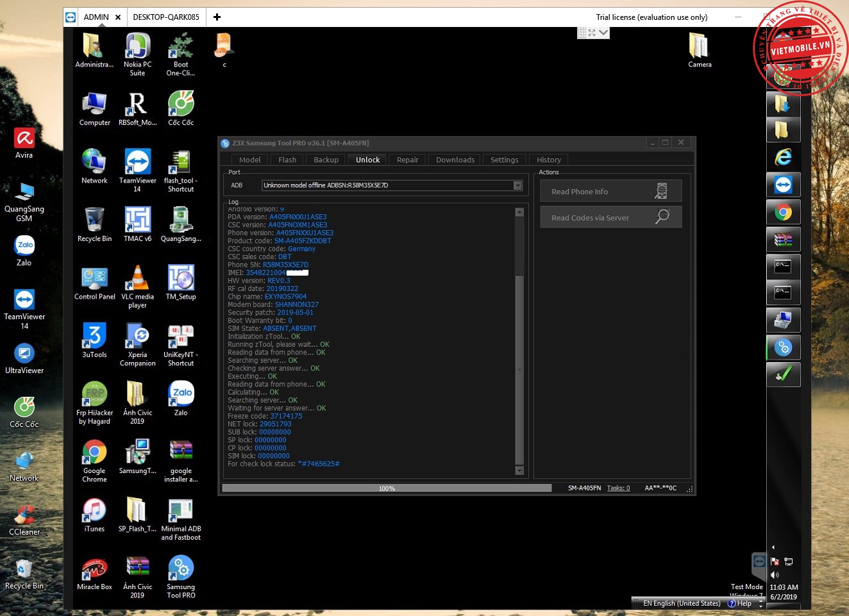Select CCleaner desktop icon
Viewport: 849px width, 616px height.
[x=24, y=519]
